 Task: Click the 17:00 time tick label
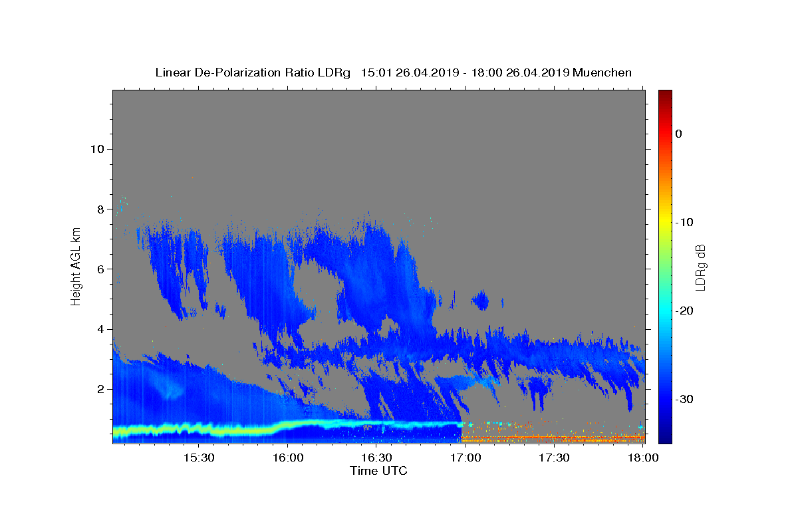click(x=465, y=458)
